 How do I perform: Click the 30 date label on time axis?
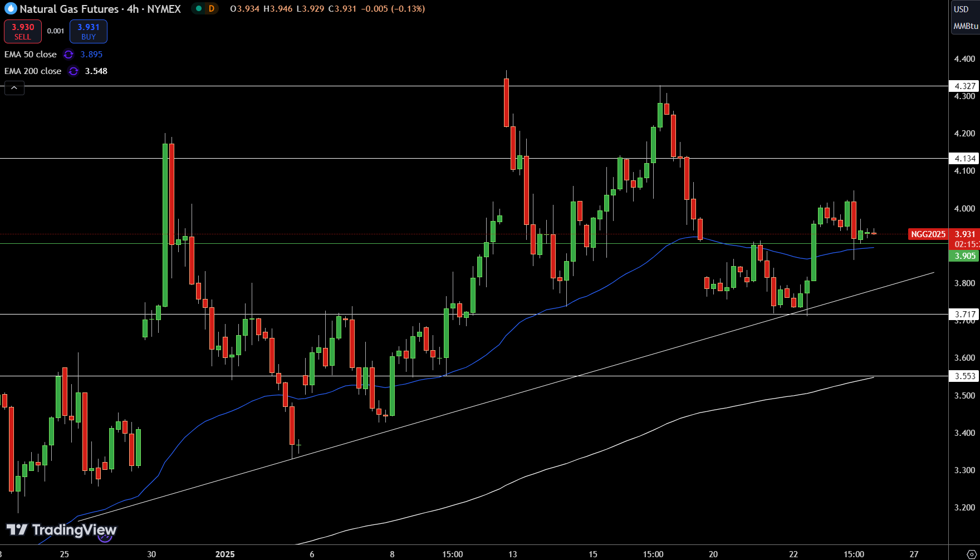click(151, 554)
